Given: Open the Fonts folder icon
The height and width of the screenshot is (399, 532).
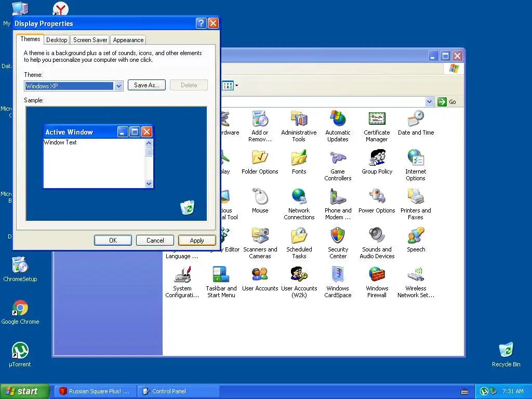Looking at the screenshot, I should coord(299,158).
